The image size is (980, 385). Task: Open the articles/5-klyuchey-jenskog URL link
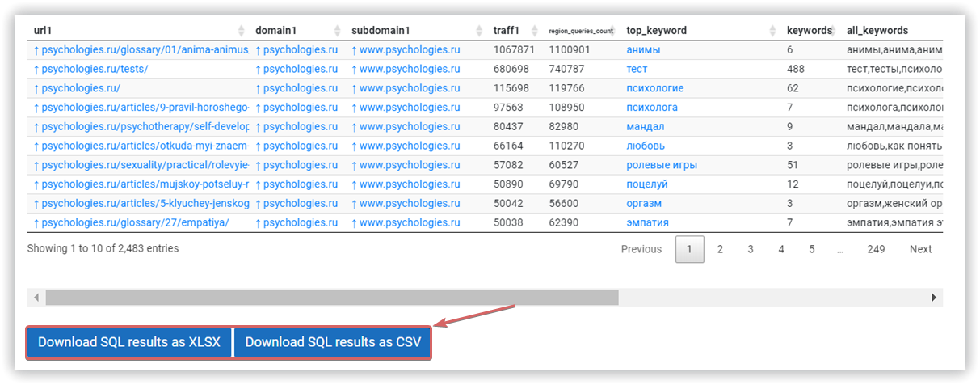pos(141,203)
